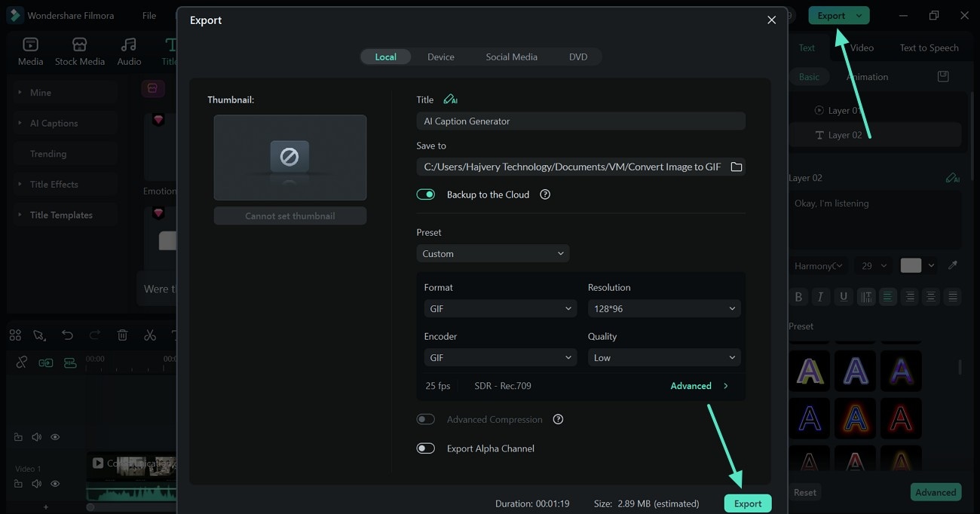This screenshot has width=980, height=514.
Task: Undo the last timeline action
Action: pyautogui.click(x=67, y=335)
